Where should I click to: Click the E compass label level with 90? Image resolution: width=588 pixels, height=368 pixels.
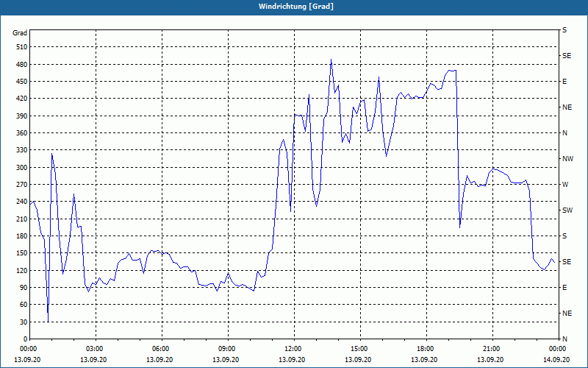point(564,288)
